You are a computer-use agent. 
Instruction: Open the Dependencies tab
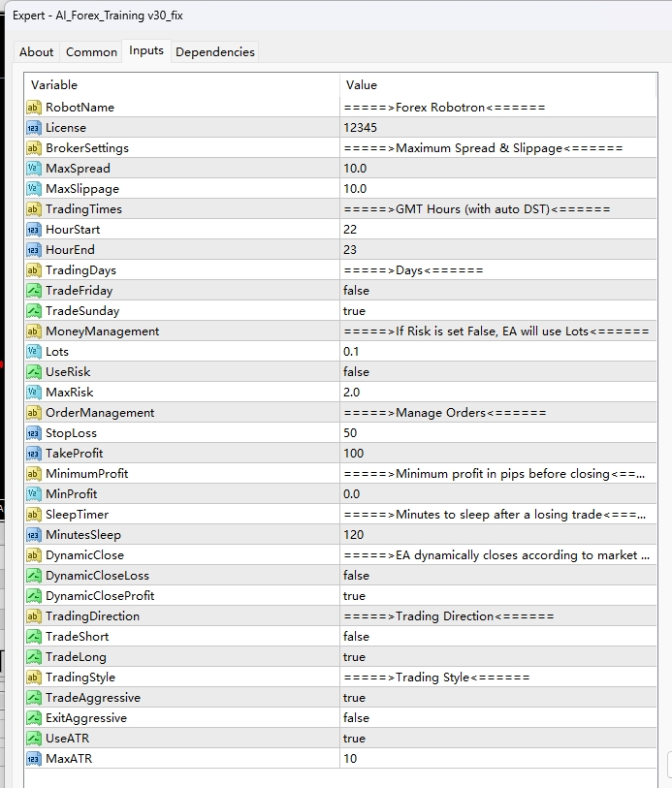coord(215,52)
